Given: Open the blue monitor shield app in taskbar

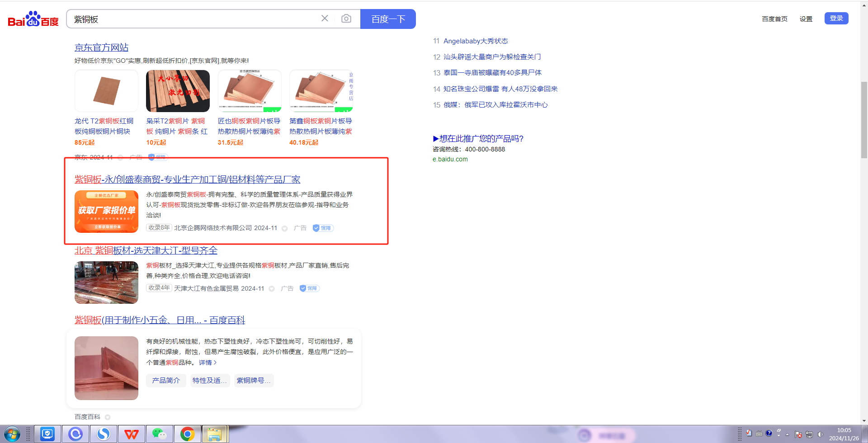Looking at the screenshot, I should pyautogui.click(x=47, y=434).
